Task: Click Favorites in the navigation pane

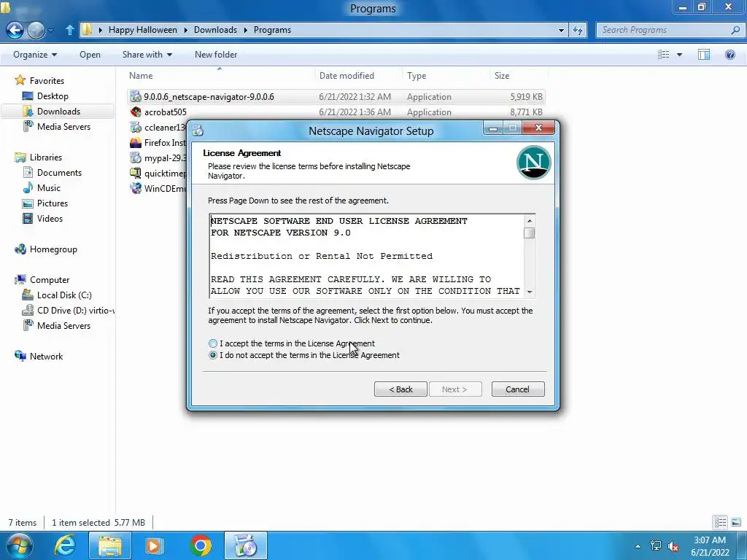Action: (x=46, y=80)
